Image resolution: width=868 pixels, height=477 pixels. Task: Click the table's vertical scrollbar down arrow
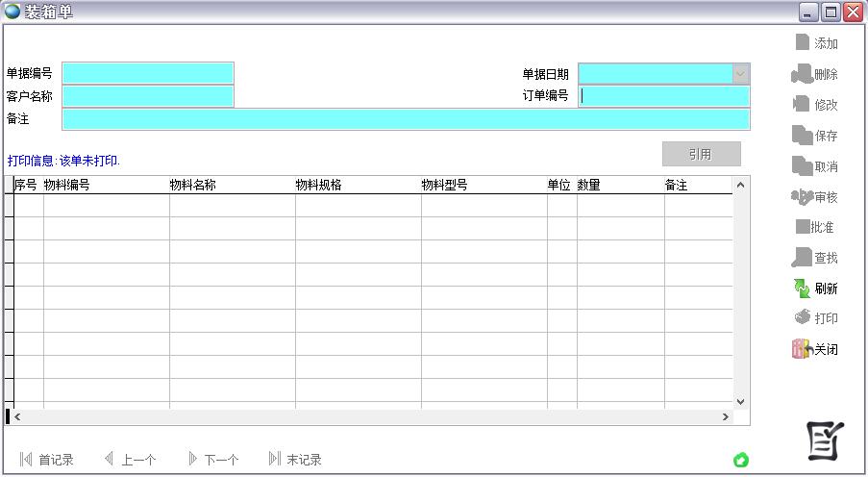pyautogui.click(x=740, y=401)
